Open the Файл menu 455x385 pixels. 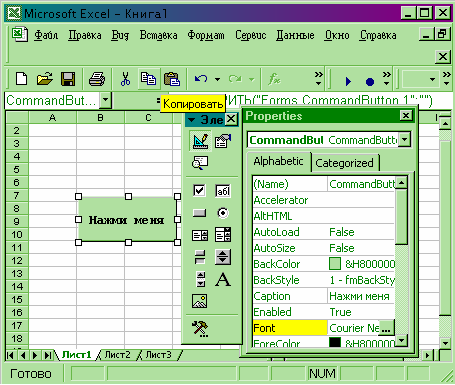[x=46, y=35]
